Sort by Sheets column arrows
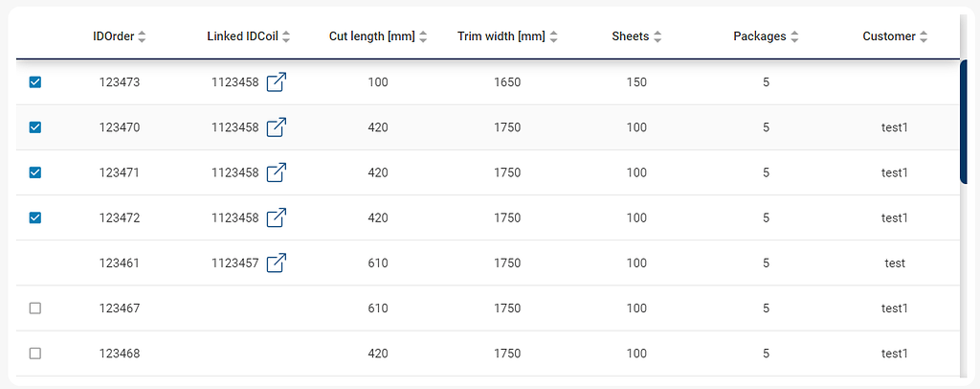980x389 pixels. pyautogui.click(x=657, y=36)
